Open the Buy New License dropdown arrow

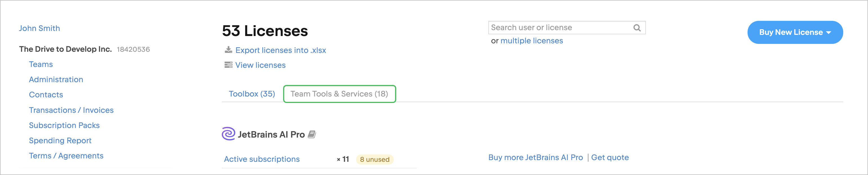pos(828,32)
